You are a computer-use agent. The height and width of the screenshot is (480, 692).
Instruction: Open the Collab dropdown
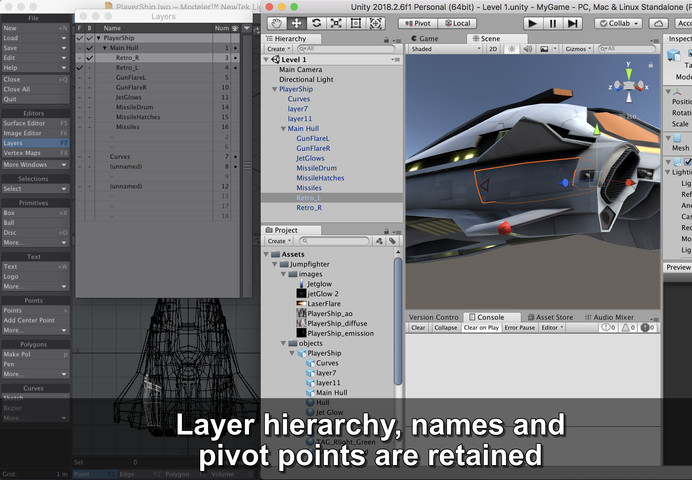[x=620, y=23]
